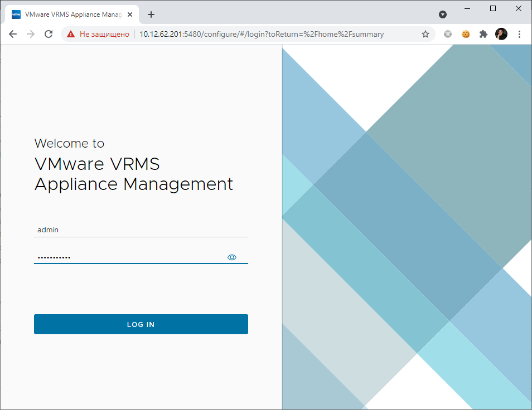532x410 pixels.
Task: Show the password using the eye icon
Action: click(x=232, y=257)
